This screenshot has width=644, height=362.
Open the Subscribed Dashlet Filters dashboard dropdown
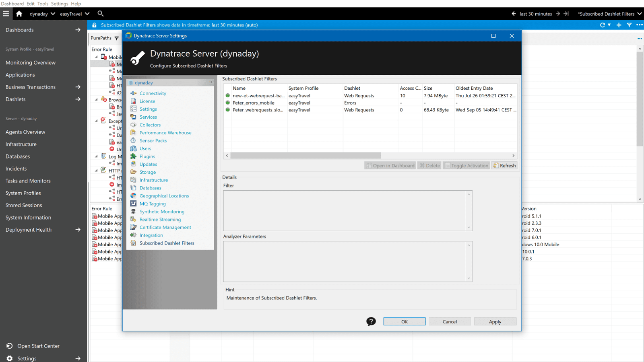[640, 14]
